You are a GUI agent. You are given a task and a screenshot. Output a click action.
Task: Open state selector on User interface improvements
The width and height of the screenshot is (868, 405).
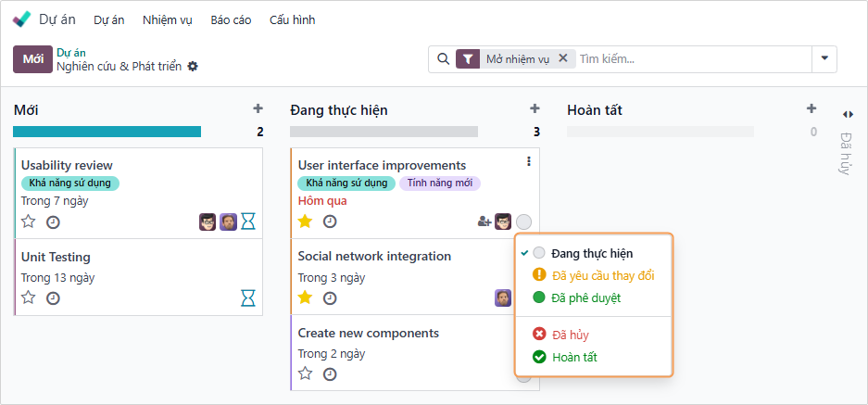point(524,221)
